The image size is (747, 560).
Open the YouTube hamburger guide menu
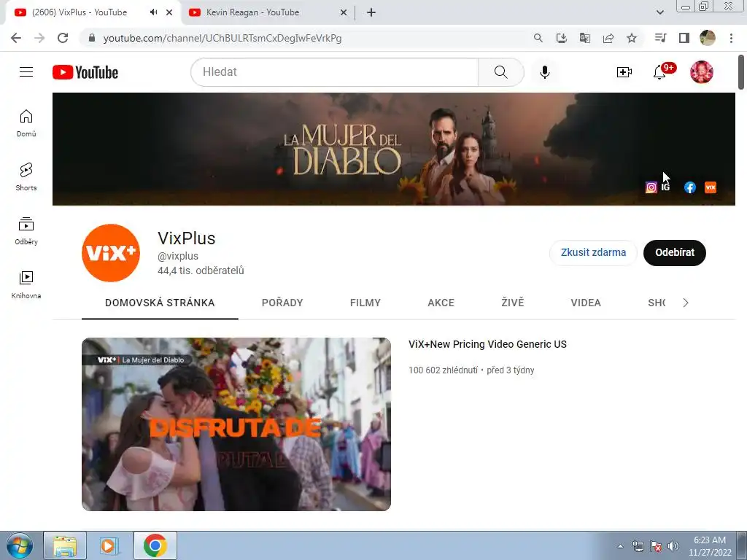[26, 72]
